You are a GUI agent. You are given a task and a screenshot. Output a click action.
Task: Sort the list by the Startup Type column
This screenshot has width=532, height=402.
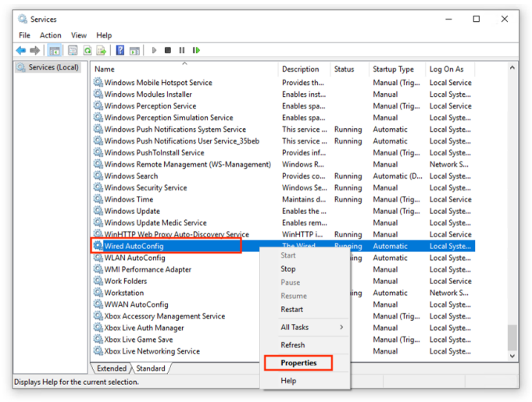(394, 69)
